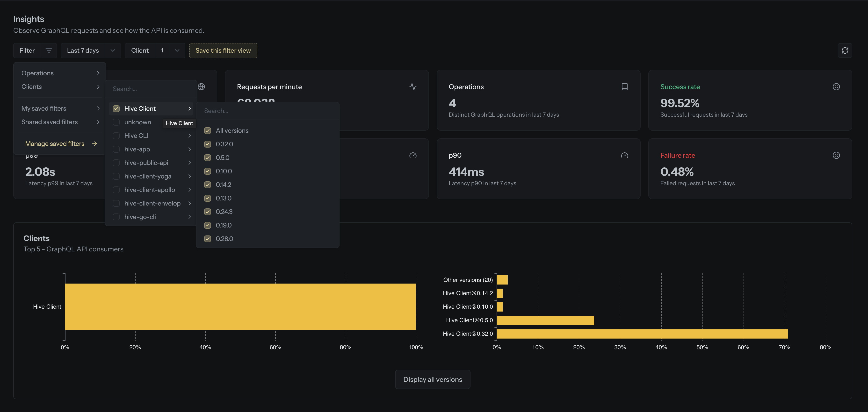868x412 pixels.
Task: Click the gauge icon left of the p90 card
Action: 413,155
